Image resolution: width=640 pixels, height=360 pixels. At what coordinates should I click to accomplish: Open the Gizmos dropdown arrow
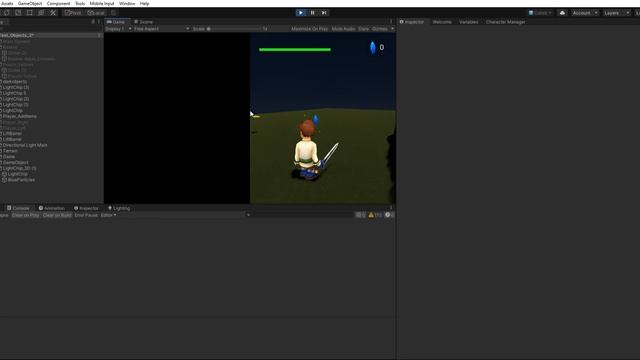392,29
